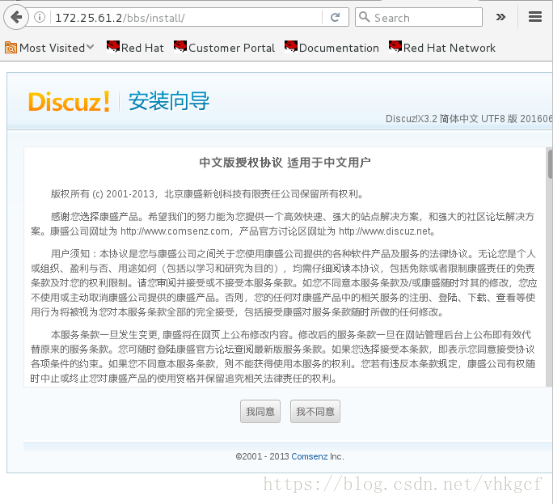Open the Red Hat Network bookmark

pos(442,47)
